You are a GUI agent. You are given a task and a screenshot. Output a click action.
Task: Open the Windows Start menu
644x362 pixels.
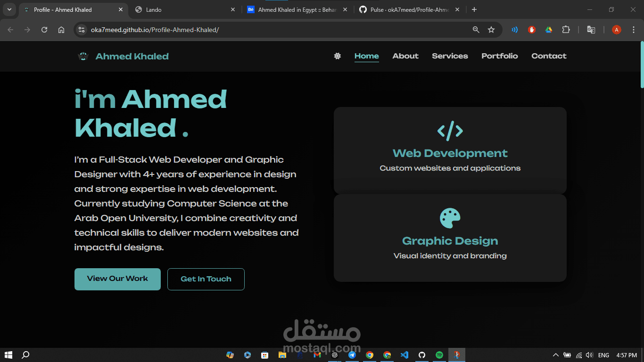[8, 355]
